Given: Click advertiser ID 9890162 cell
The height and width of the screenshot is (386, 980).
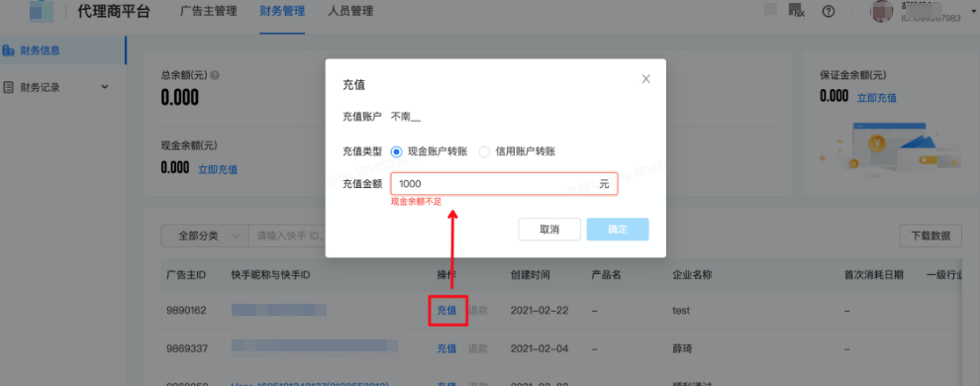Looking at the screenshot, I should [x=186, y=311].
